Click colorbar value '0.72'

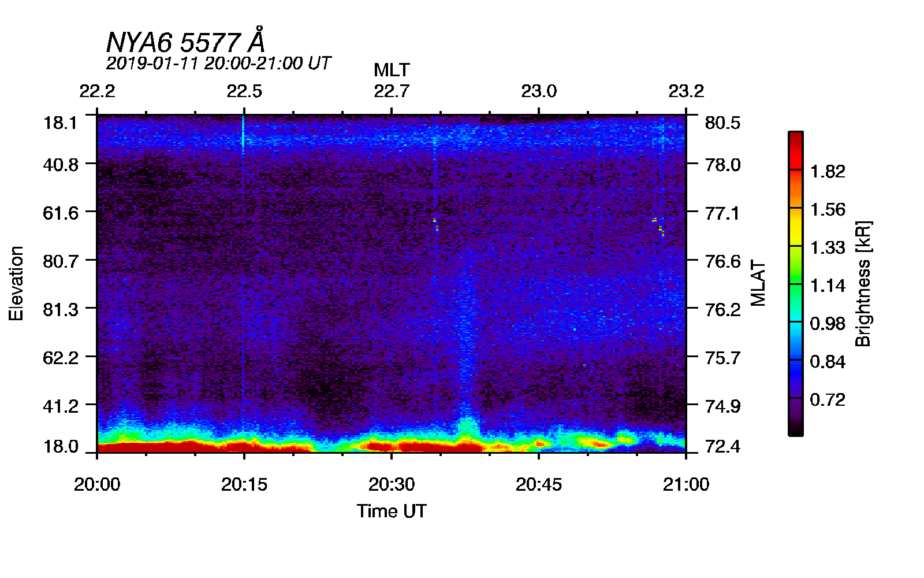tap(828, 399)
